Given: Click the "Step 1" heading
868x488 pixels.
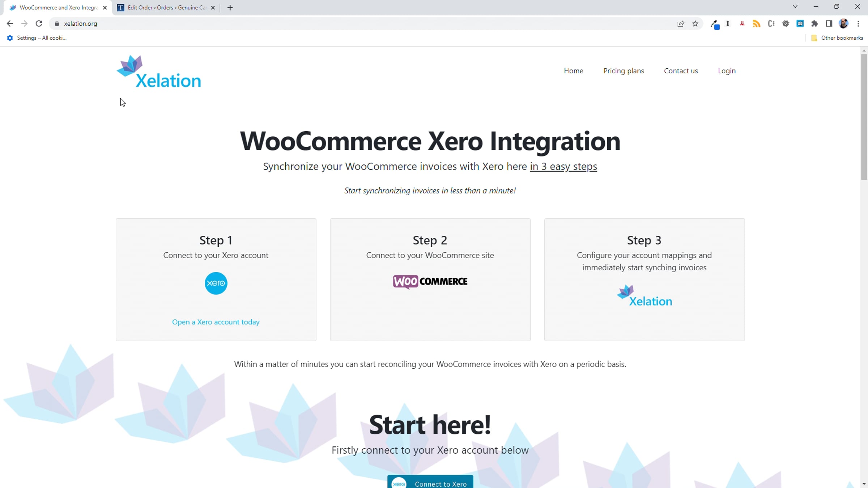Looking at the screenshot, I should click(x=216, y=240).
